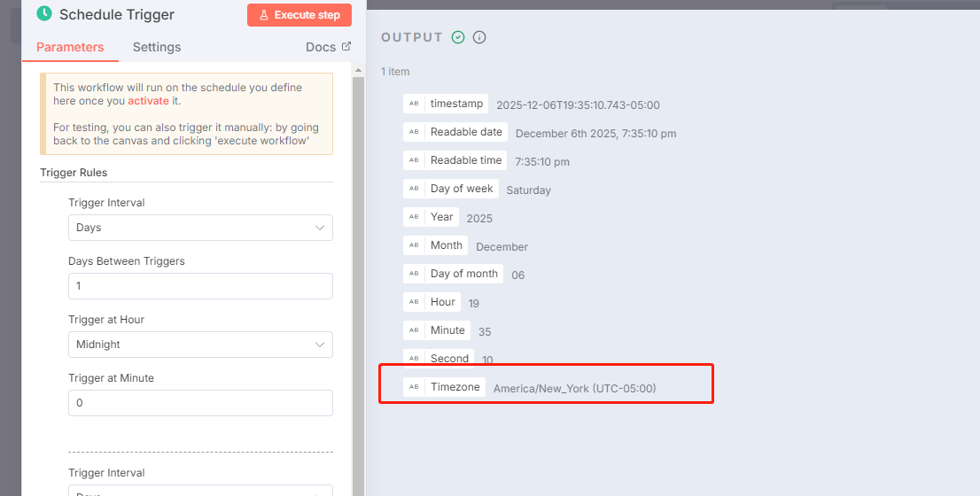Click the '1 item' output count text
Viewport: 980px width, 496px height.
click(x=395, y=71)
